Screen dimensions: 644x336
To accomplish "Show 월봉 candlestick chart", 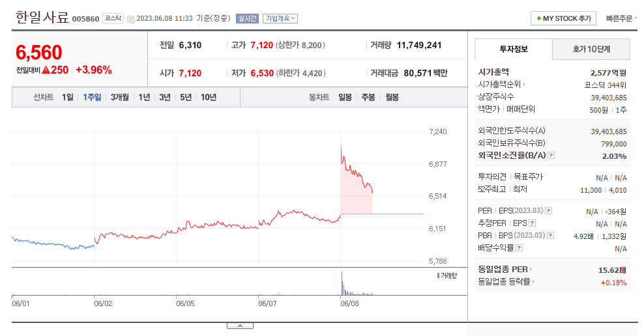I will coord(392,97).
